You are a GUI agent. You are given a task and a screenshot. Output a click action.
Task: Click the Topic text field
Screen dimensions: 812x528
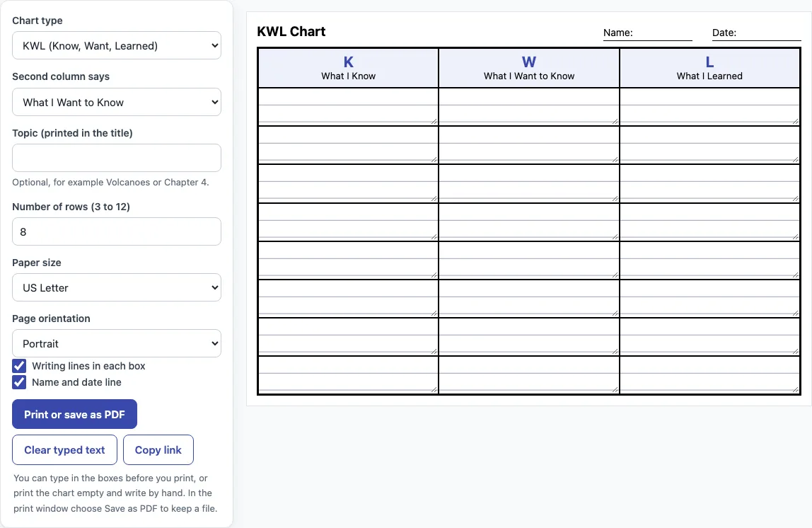[x=117, y=158]
